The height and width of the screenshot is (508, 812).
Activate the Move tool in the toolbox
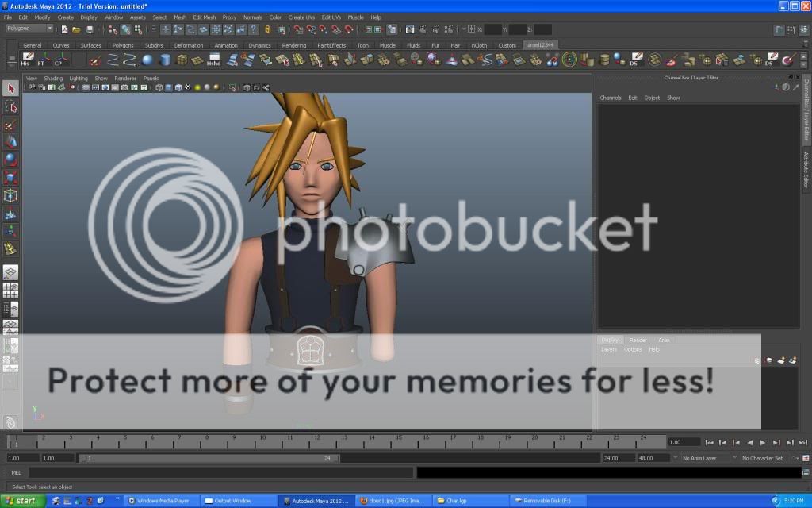10,142
